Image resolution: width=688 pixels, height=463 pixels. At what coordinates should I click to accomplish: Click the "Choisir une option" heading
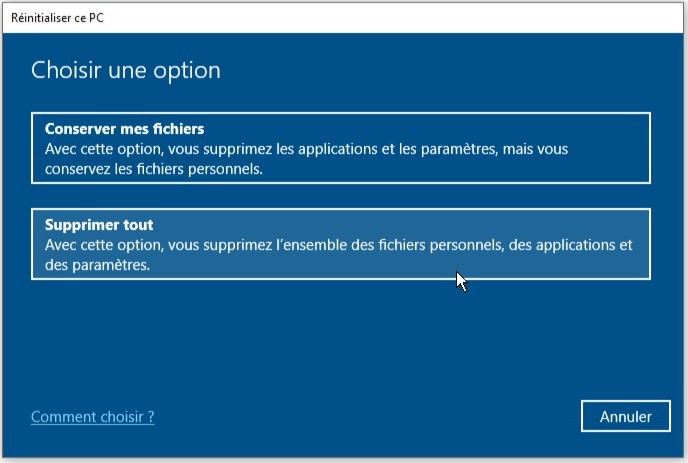pos(126,70)
